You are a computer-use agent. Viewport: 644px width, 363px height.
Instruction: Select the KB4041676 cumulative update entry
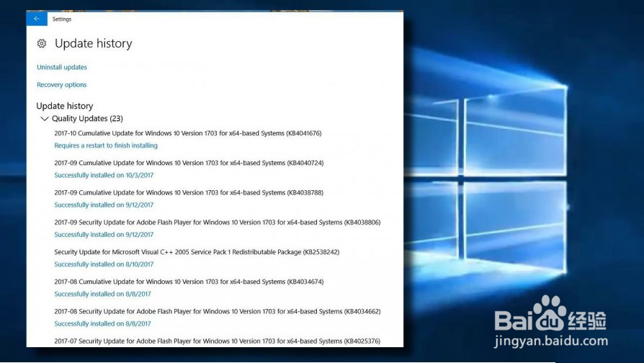click(188, 133)
